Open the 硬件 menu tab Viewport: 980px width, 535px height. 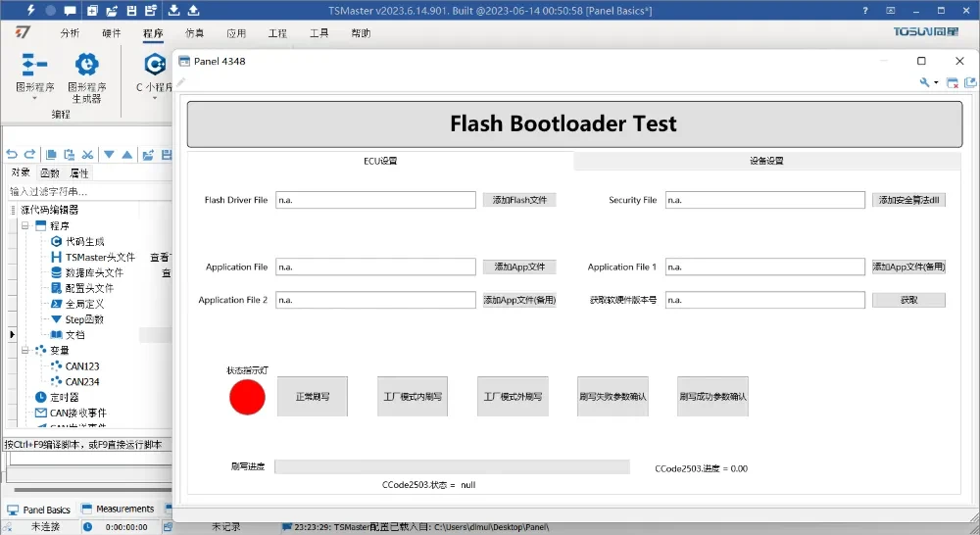112,33
